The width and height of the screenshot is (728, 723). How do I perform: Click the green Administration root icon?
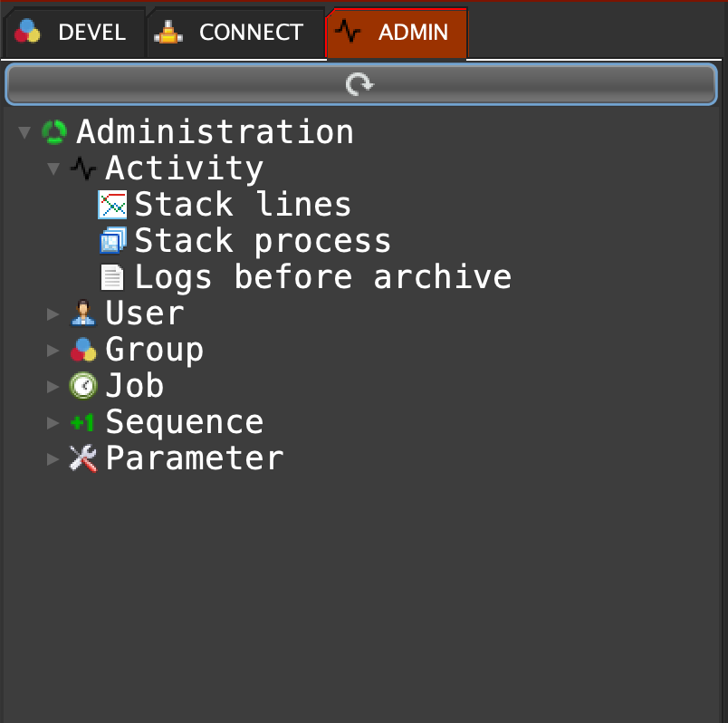(54, 132)
